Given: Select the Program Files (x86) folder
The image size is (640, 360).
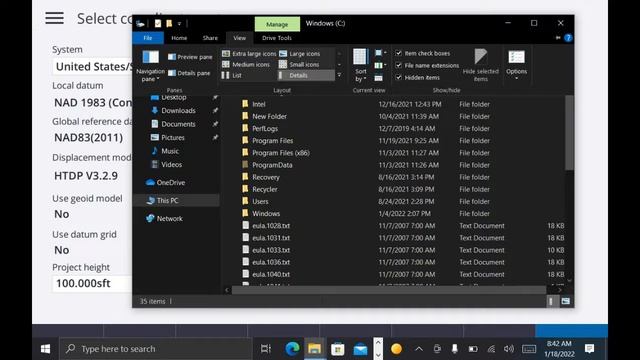Looking at the screenshot, I should [x=281, y=153].
